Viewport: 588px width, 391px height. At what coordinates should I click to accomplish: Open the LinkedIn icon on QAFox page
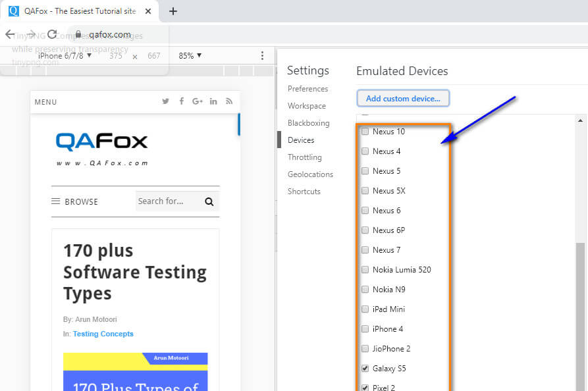pyautogui.click(x=213, y=101)
